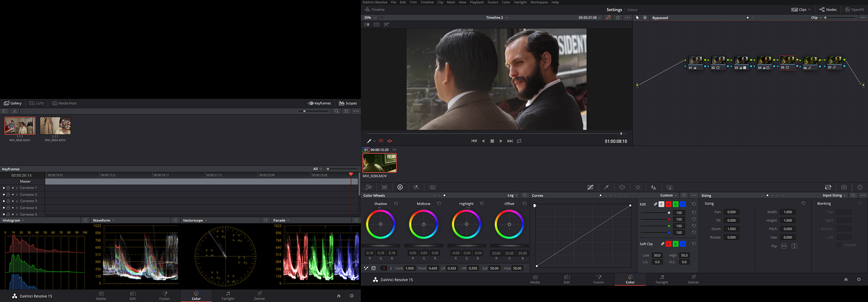Open the Input Sizing dropdown
Image resolution: width=868 pixels, height=302 pixels.
(834, 196)
